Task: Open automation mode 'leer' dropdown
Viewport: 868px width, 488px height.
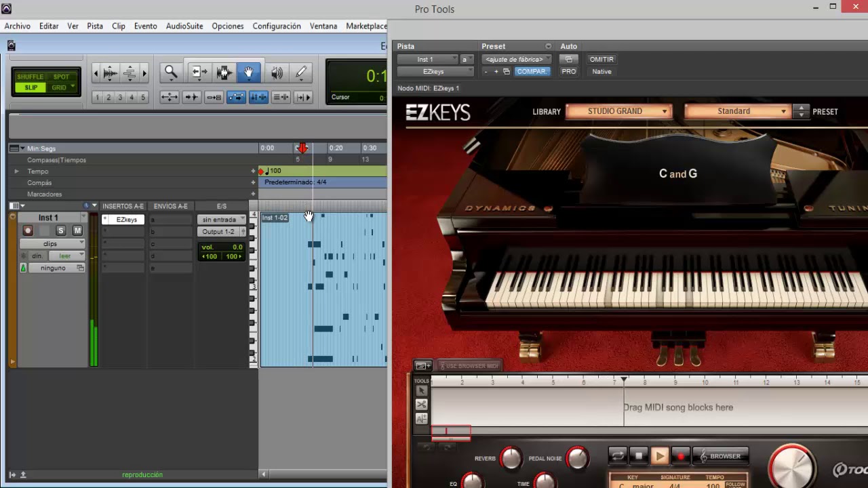Action: tap(66, 256)
